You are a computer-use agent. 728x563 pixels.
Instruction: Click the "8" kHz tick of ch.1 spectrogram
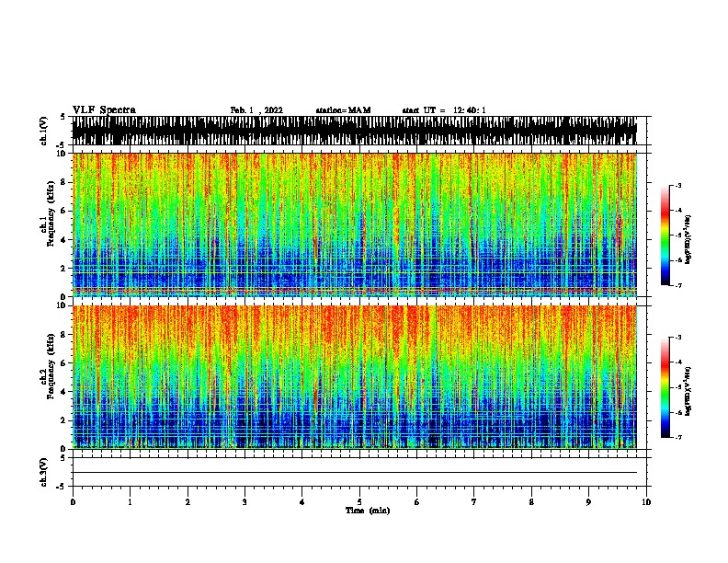pos(63,182)
